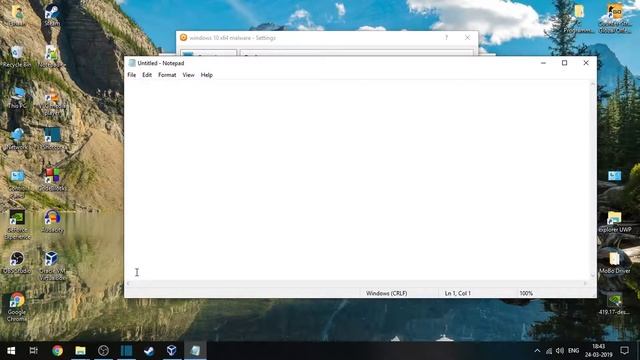Switch to VirtualBox on the taskbar
640x360 pixels.
point(172,351)
